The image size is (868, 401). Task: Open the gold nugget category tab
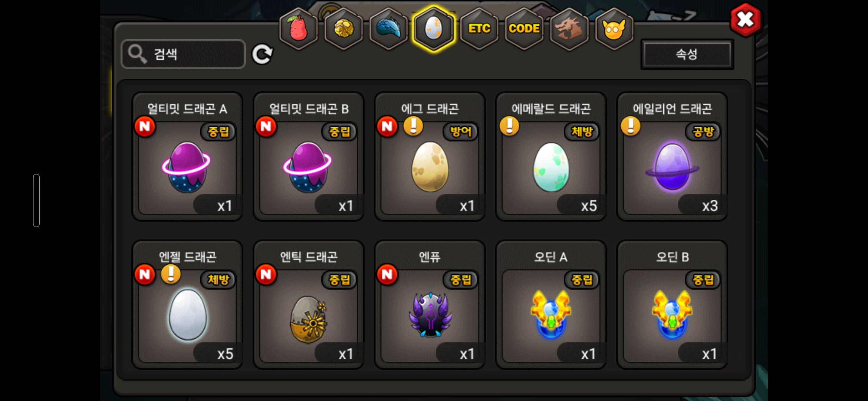click(x=344, y=29)
